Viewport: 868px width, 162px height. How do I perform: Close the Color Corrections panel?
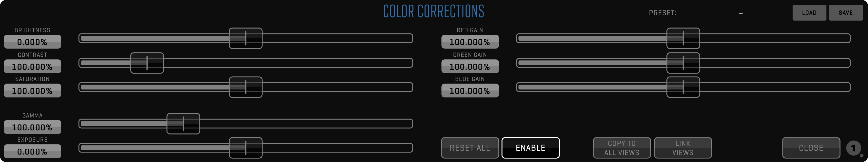811,148
